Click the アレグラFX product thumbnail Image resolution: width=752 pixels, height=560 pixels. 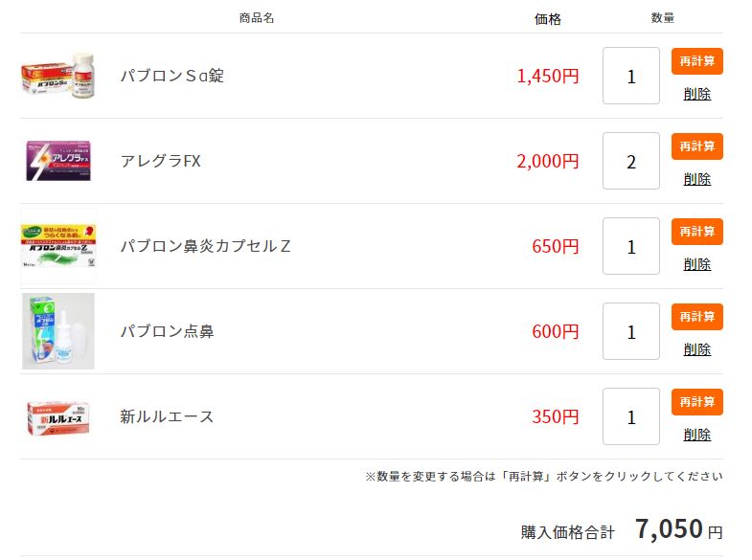coord(58,161)
